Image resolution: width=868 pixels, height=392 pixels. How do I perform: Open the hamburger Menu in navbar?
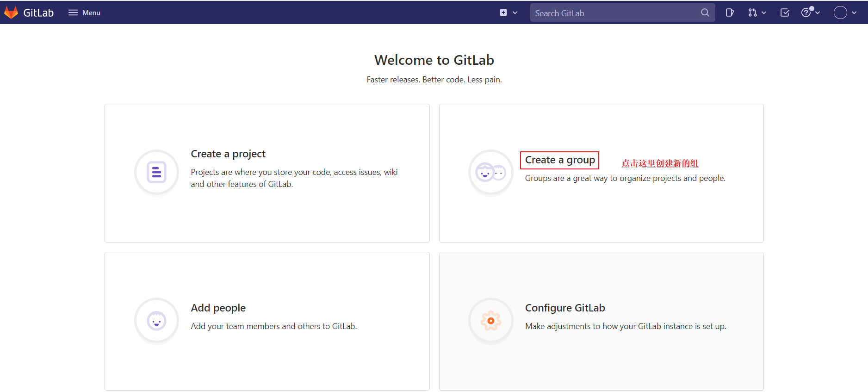[84, 13]
